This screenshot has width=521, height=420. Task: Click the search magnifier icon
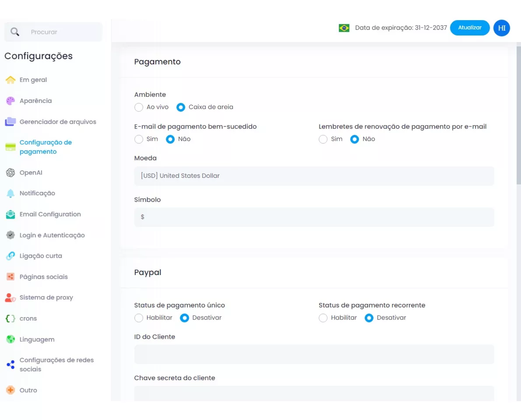click(x=15, y=32)
